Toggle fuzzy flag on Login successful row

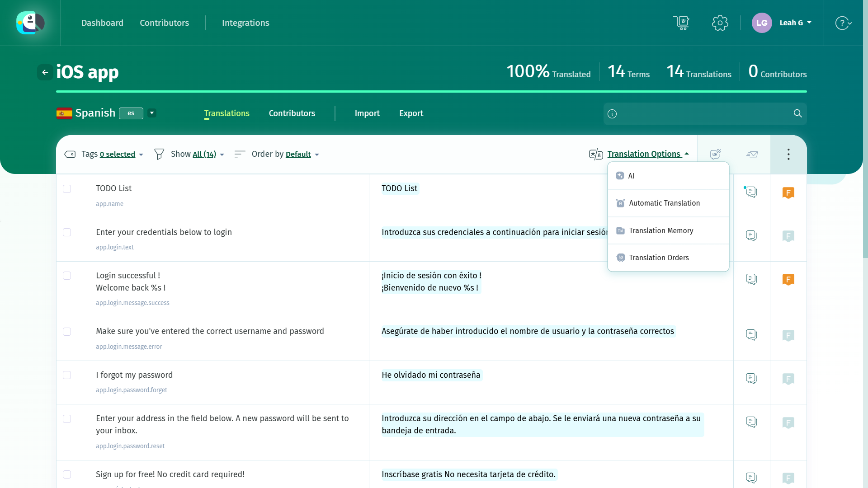(788, 280)
